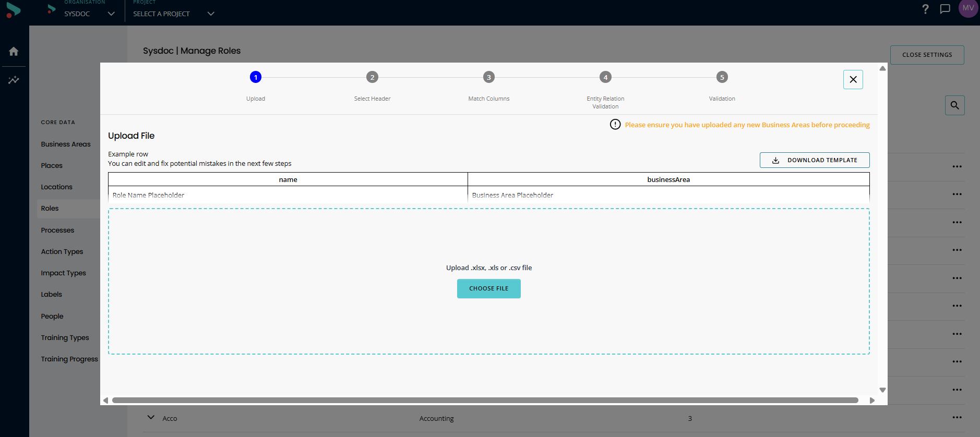The image size is (980, 437).
Task: Open Labels in sidebar
Action: pyautogui.click(x=52, y=295)
